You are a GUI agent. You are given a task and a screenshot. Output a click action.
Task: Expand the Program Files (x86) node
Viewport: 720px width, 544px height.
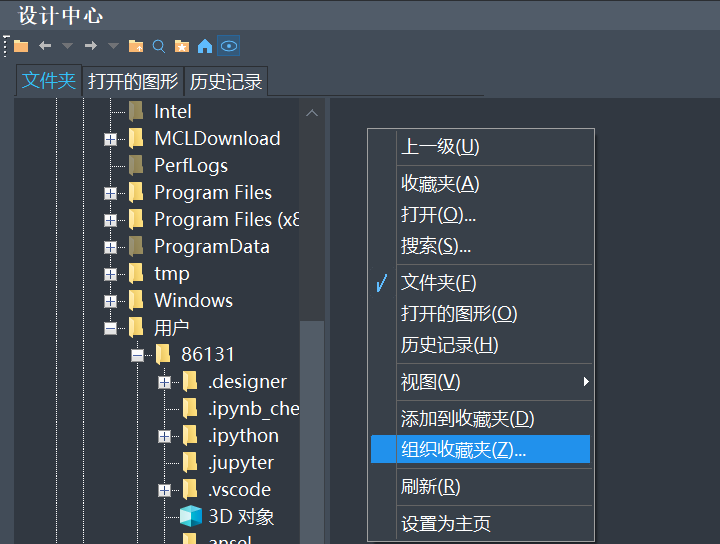click(x=110, y=220)
